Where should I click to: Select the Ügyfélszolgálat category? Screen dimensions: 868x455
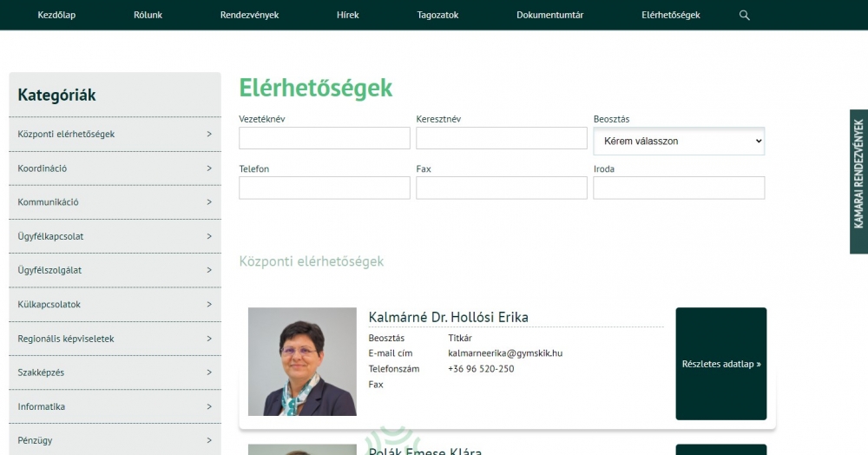coord(115,270)
